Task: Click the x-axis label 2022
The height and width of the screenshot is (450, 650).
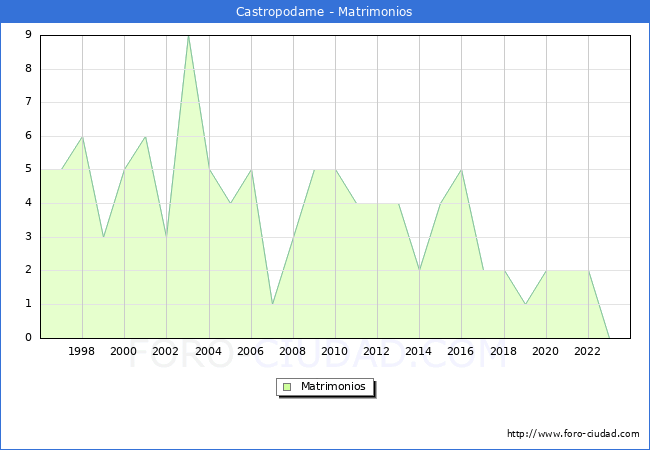Action: (x=587, y=351)
